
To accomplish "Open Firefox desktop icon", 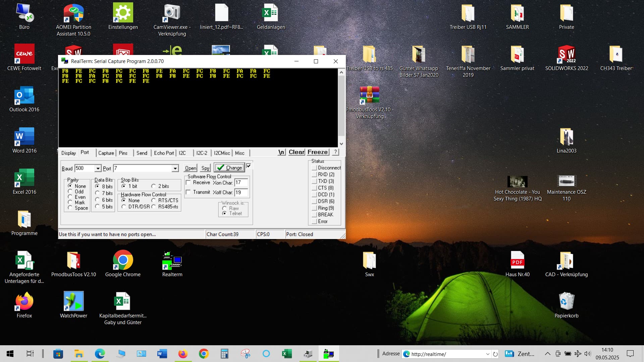I will [x=24, y=305].
